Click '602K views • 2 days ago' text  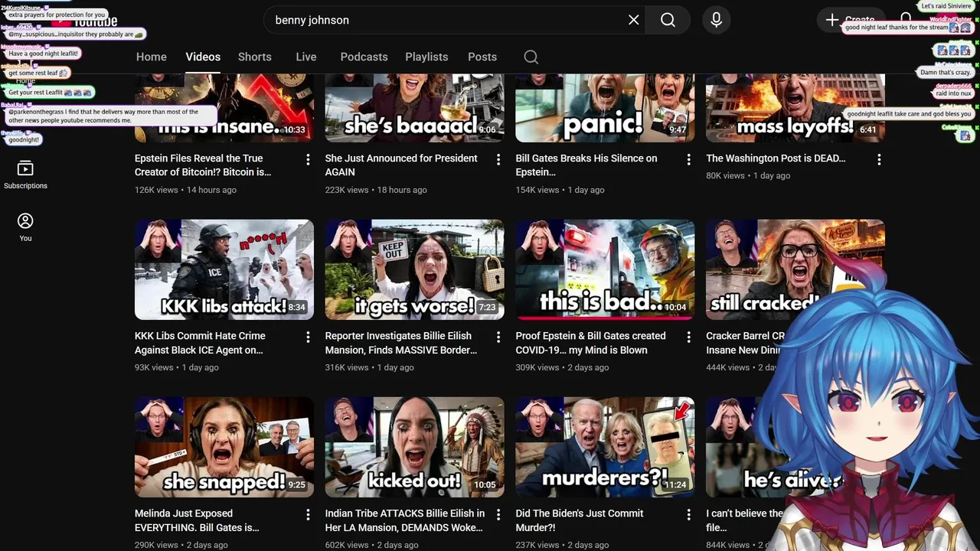click(x=372, y=545)
